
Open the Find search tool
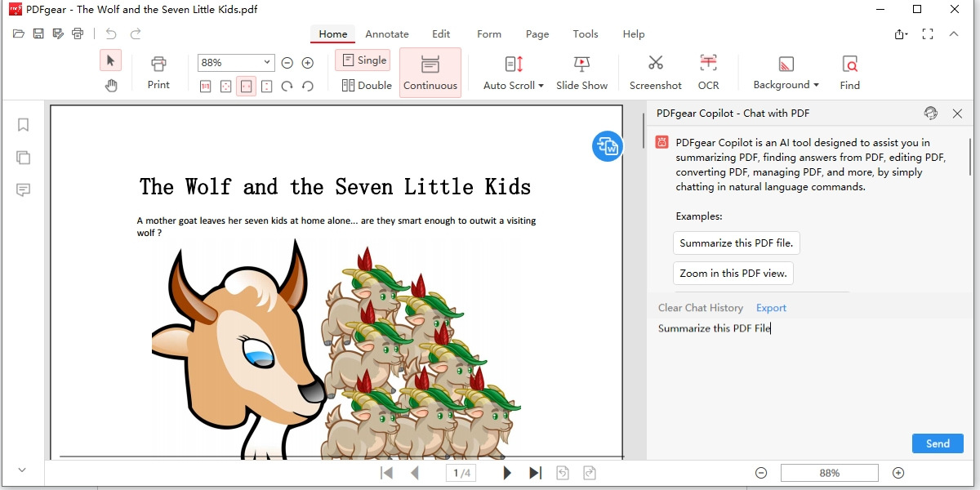[x=849, y=72]
